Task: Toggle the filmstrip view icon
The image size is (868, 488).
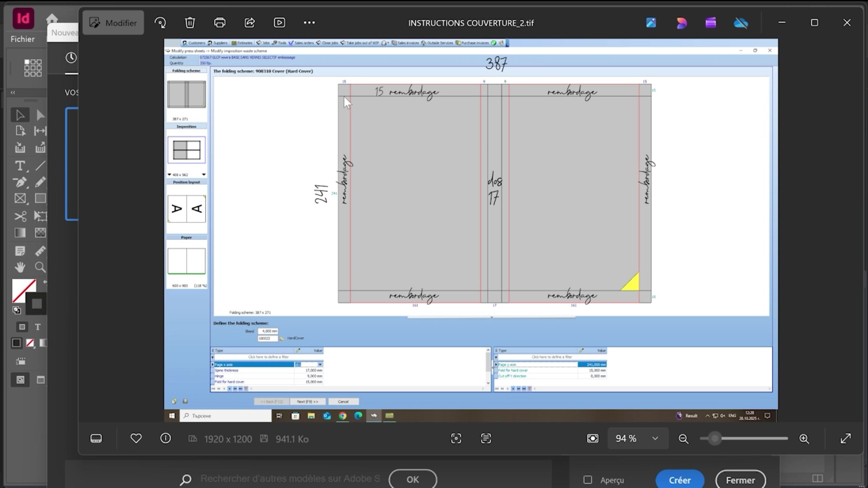Action: [x=96, y=439]
